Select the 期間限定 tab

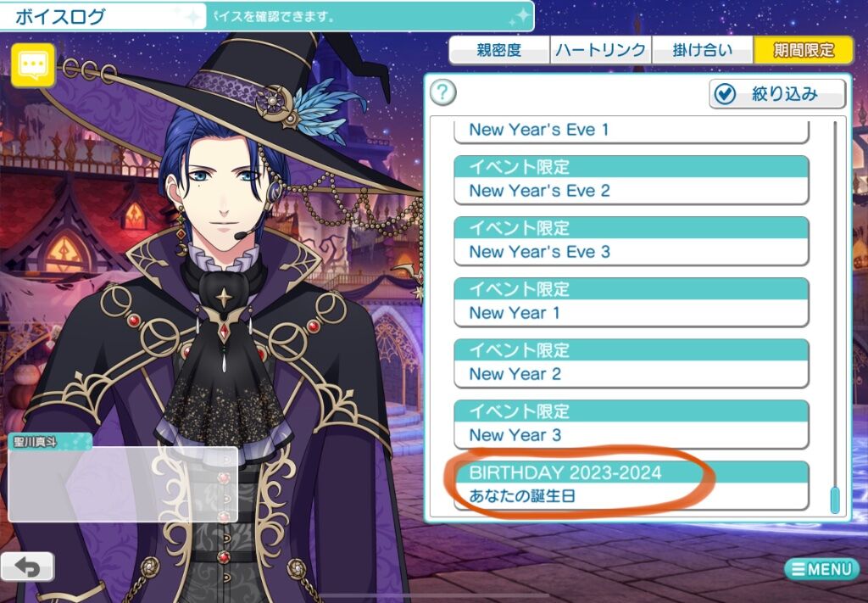(804, 50)
